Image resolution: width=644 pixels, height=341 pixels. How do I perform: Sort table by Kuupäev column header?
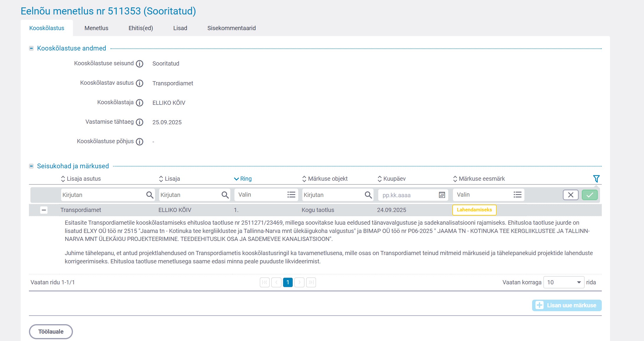(392, 179)
